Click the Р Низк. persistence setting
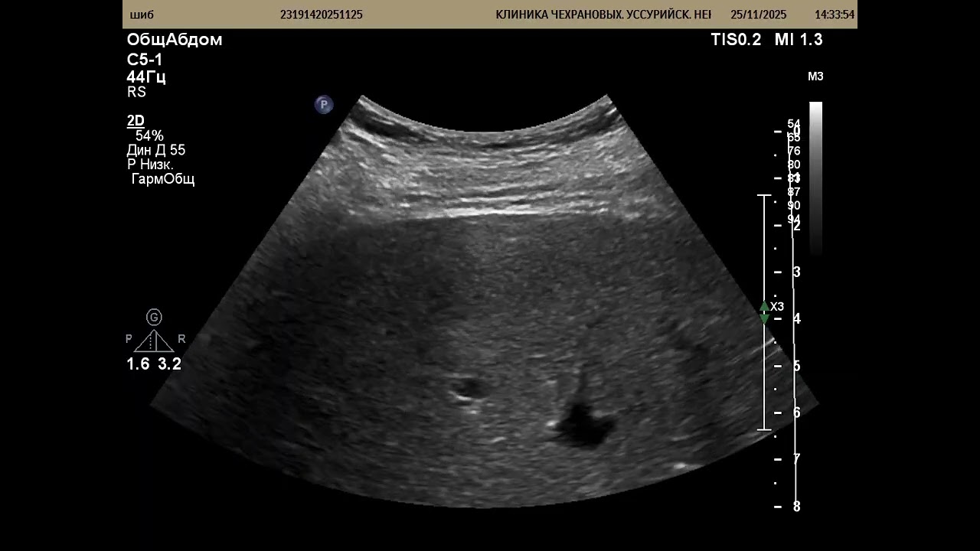980x551 pixels. click(x=150, y=165)
